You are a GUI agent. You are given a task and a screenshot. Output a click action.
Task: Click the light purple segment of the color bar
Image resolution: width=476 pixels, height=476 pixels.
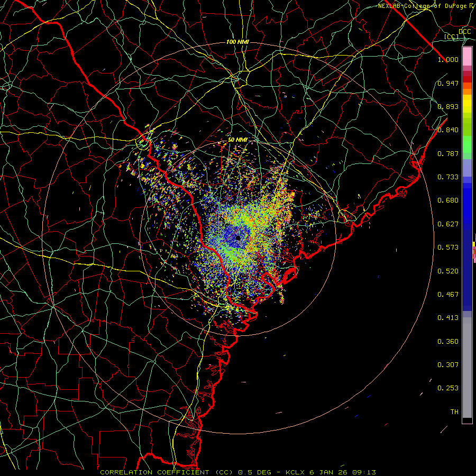pos(467,168)
